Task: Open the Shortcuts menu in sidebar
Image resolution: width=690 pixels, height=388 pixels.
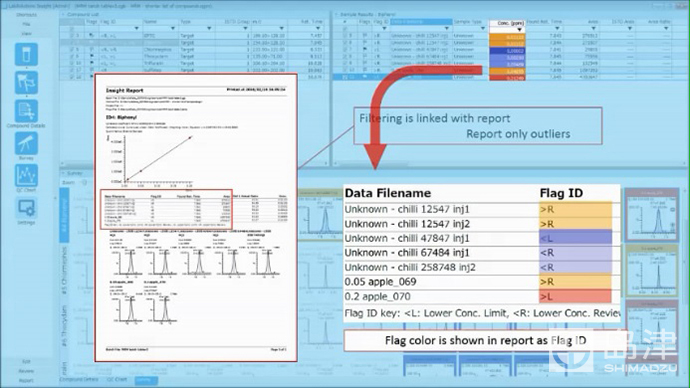Action: pos(26,15)
